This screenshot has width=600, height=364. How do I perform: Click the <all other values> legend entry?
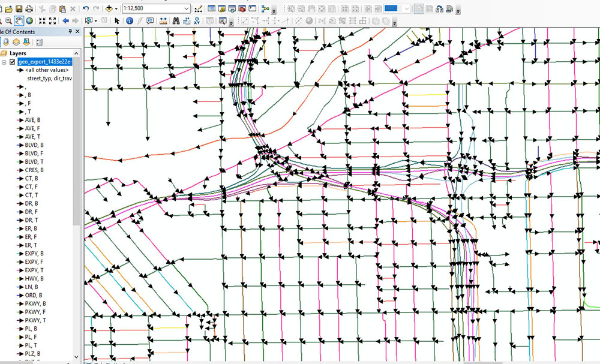[x=47, y=70]
